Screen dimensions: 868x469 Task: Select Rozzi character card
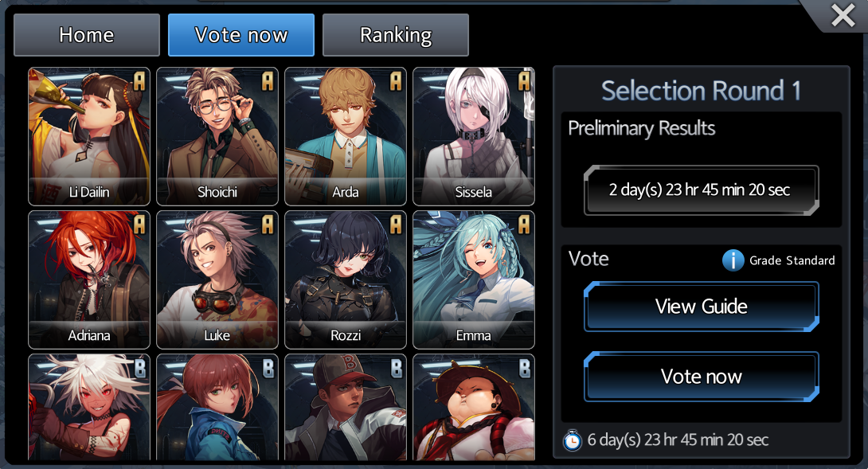pyautogui.click(x=346, y=279)
